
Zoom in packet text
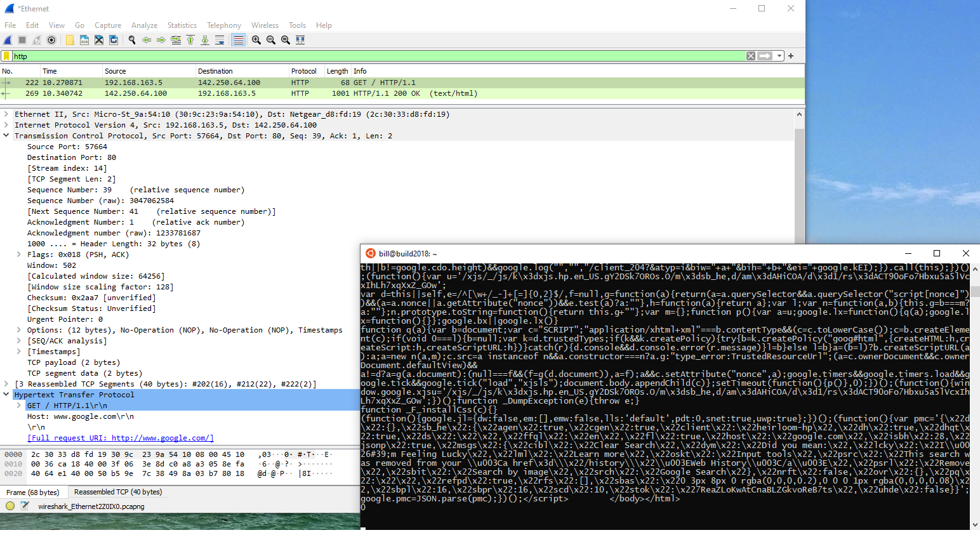(x=256, y=40)
